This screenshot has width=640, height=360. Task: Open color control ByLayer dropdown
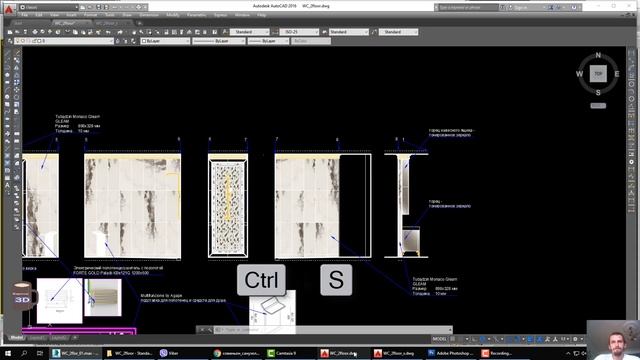tap(165, 41)
